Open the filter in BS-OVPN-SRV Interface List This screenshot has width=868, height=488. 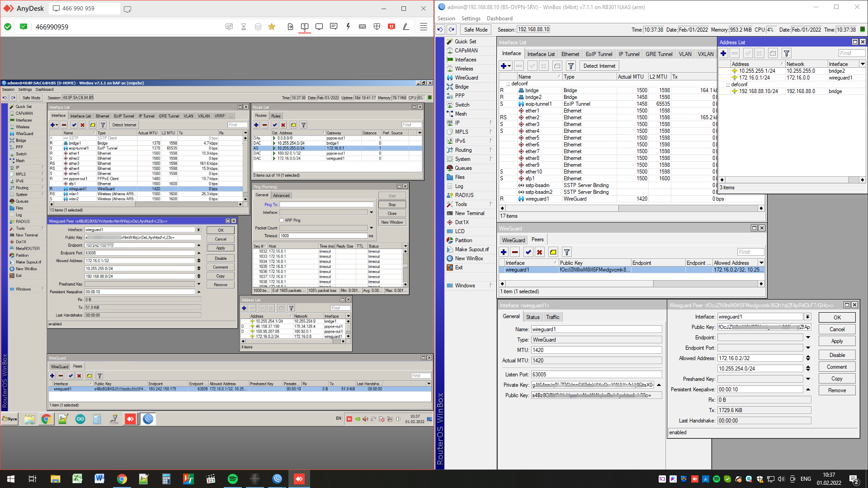coord(571,66)
